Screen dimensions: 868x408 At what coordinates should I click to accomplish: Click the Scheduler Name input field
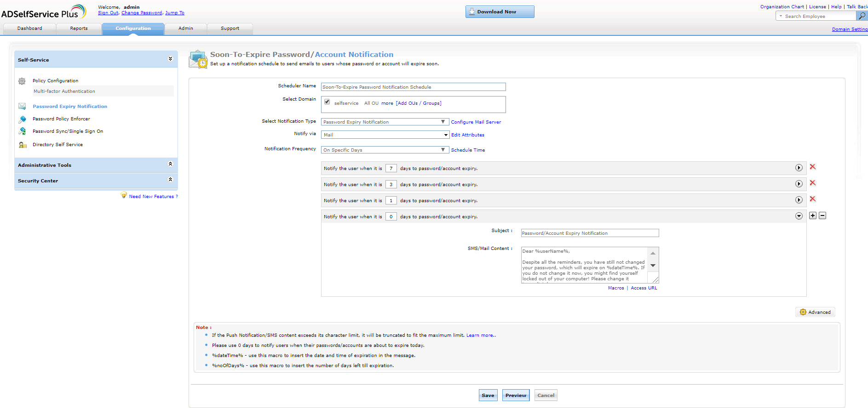414,87
